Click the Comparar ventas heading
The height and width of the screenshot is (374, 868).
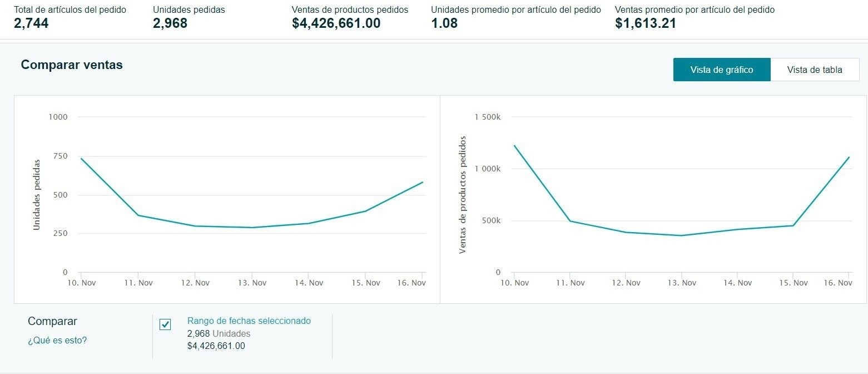point(72,65)
